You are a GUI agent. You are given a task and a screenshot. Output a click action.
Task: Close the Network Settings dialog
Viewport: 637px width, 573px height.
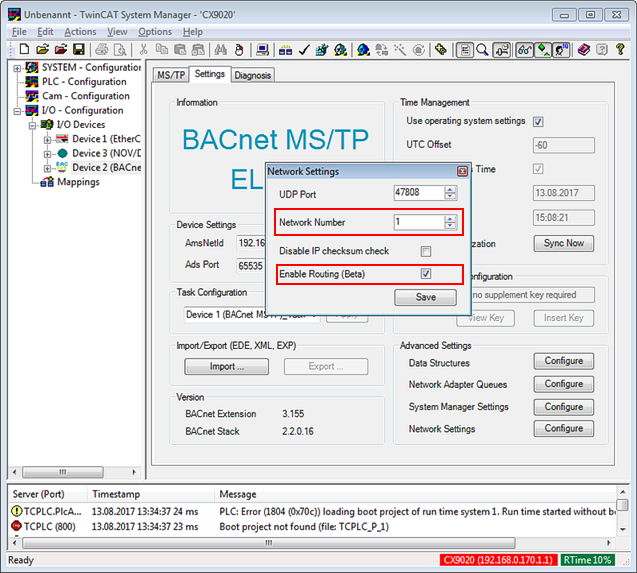[x=462, y=171]
